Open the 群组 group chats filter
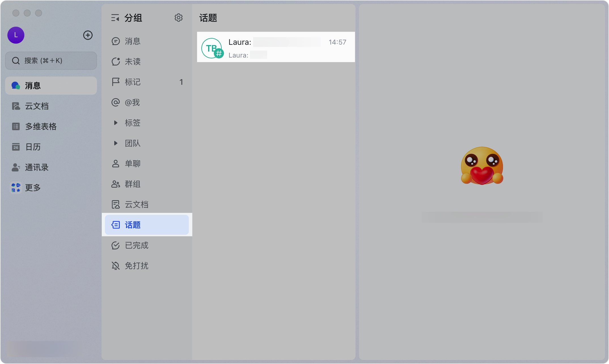The image size is (609, 364). click(132, 184)
